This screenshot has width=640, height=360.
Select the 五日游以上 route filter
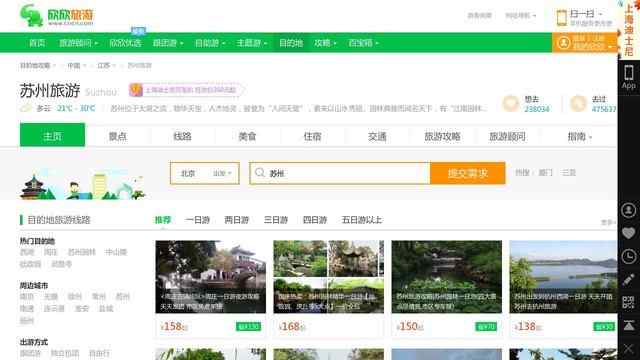pos(362,220)
